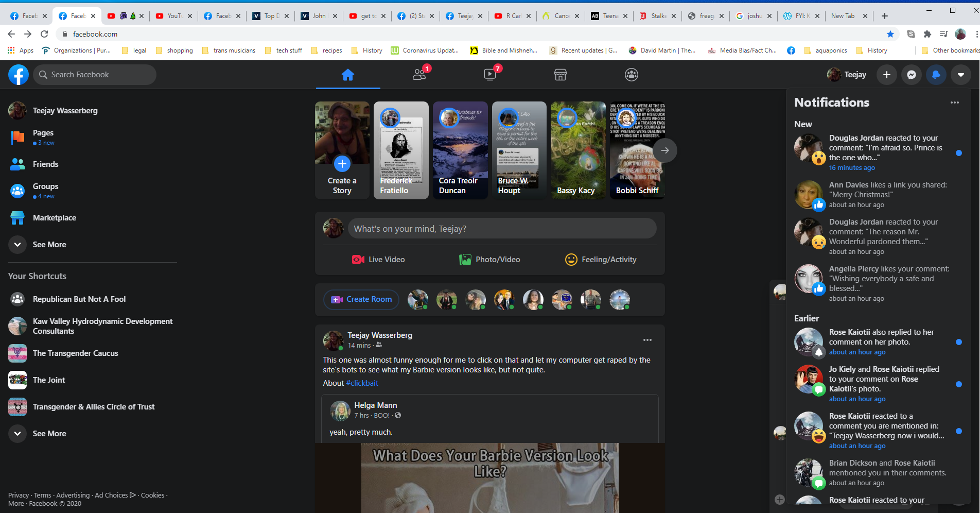Open the Other bookmarks folder
This screenshot has height=513, width=980.
pos(950,50)
